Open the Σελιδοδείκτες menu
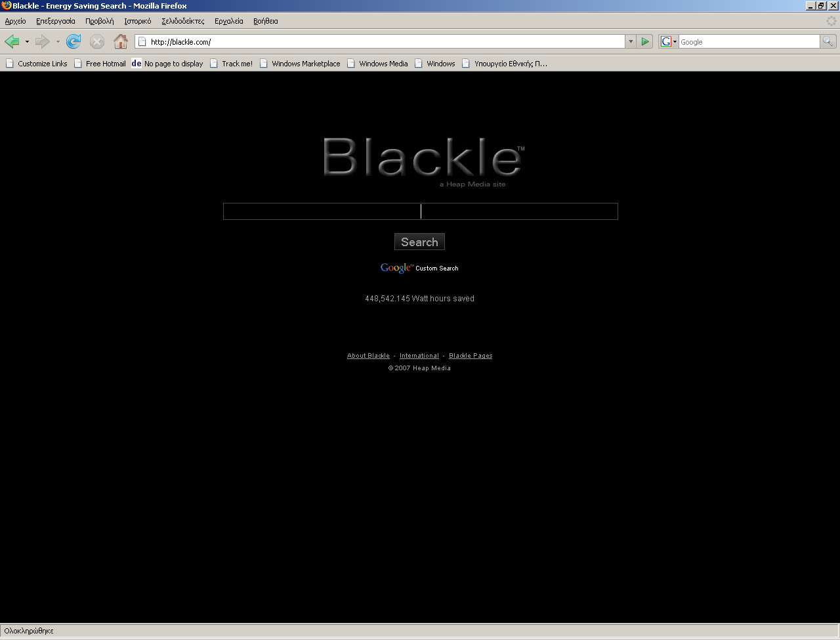Image resolution: width=840 pixels, height=640 pixels. tap(183, 21)
